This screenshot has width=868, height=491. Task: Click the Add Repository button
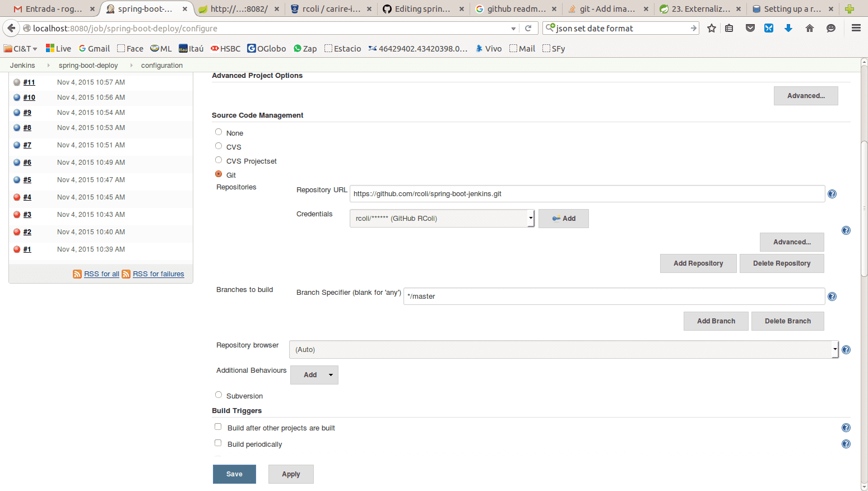click(x=698, y=263)
